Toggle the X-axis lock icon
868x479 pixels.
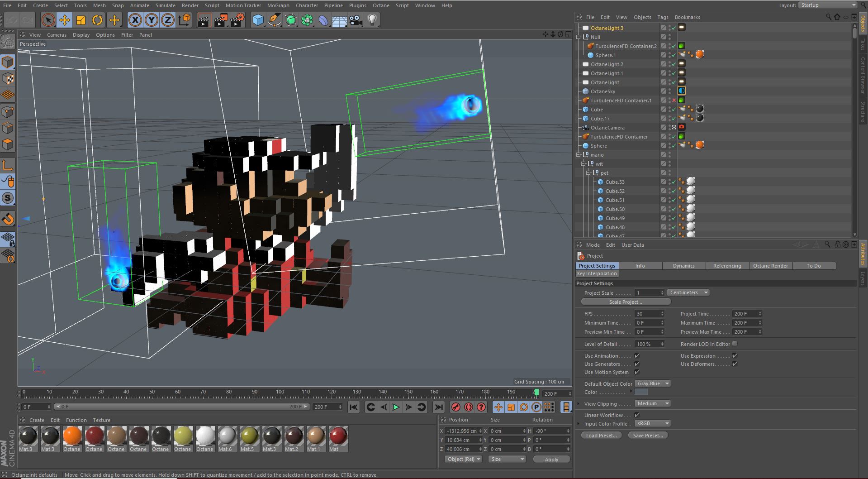coord(135,20)
